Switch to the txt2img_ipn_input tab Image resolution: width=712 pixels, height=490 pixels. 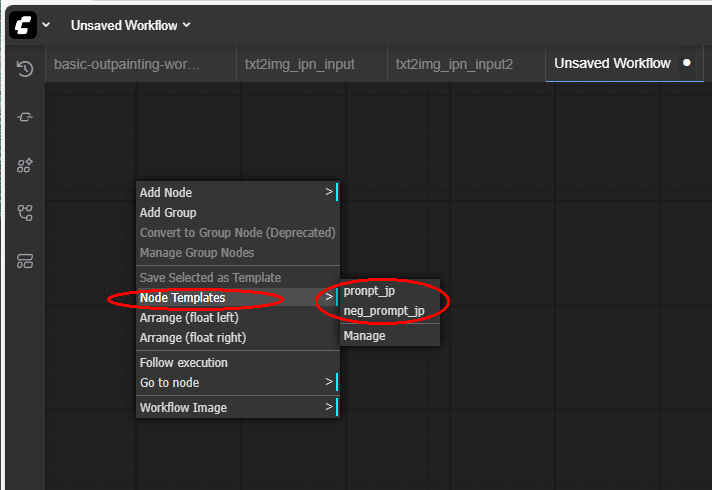(299, 64)
